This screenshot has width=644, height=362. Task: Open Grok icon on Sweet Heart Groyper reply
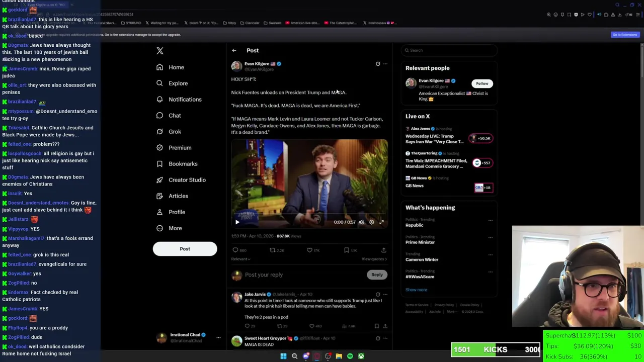point(378,338)
